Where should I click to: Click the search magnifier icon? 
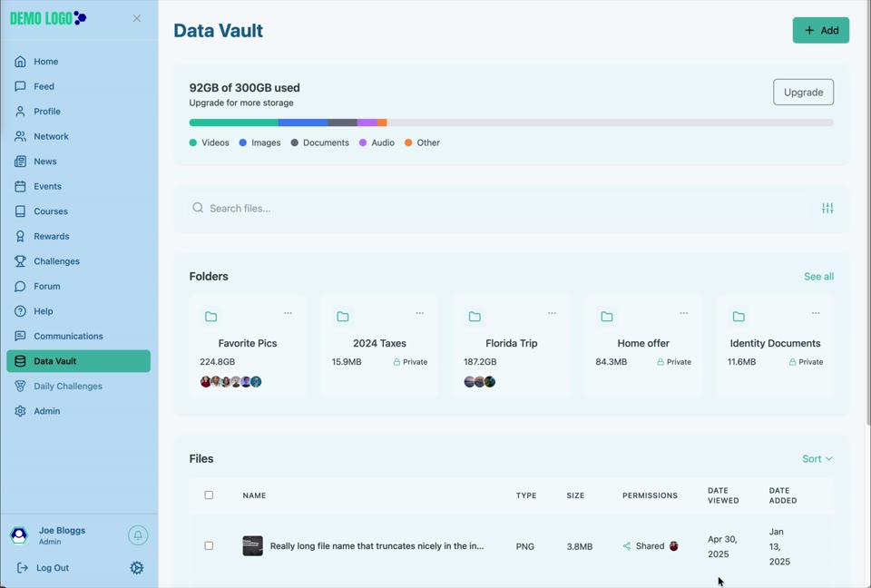(x=198, y=208)
